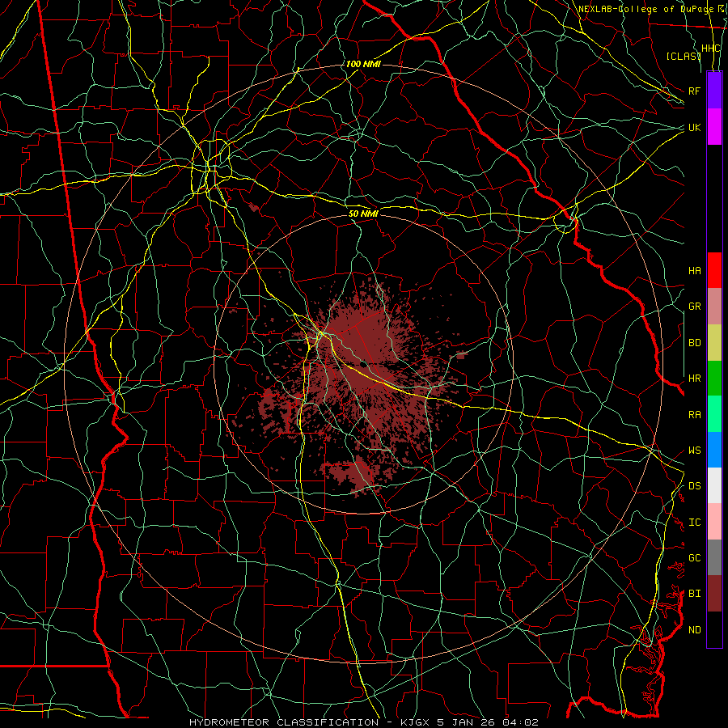The width and height of the screenshot is (728, 728).
Task: Click the RF legend label
Action: 694,91
